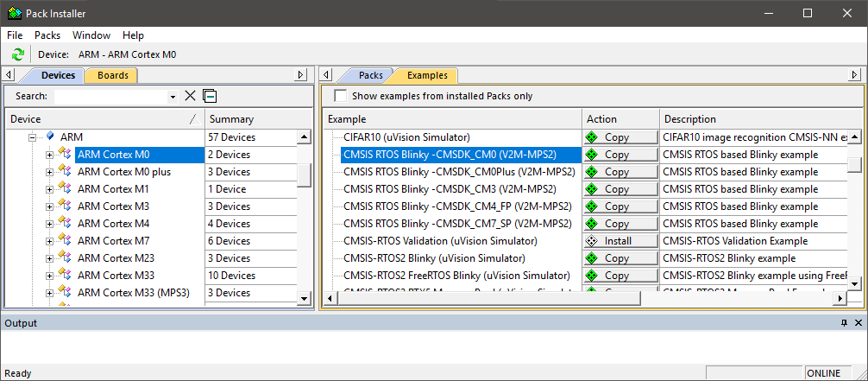The width and height of the screenshot is (868, 381).
Task: Copy the CMSIS-RTOS2 Blinky uVision Simulator example
Action: [x=620, y=257]
